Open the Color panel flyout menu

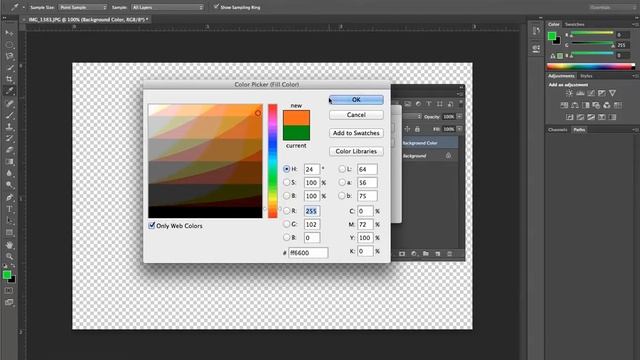click(x=635, y=24)
